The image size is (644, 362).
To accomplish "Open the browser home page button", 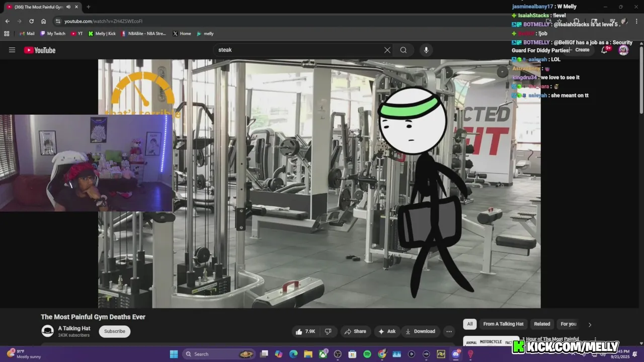I will click(x=44, y=21).
